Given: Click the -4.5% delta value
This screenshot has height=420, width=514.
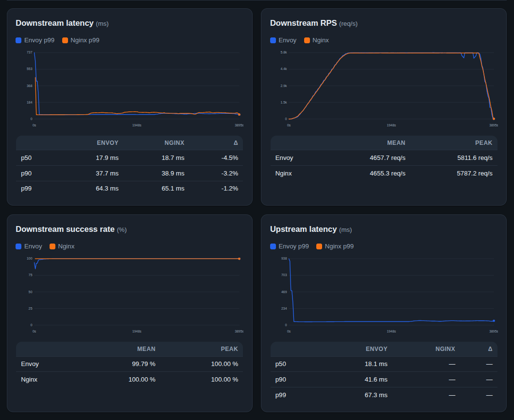Looking at the screenshot, I should pyautogui.click(x=230, y=158).
